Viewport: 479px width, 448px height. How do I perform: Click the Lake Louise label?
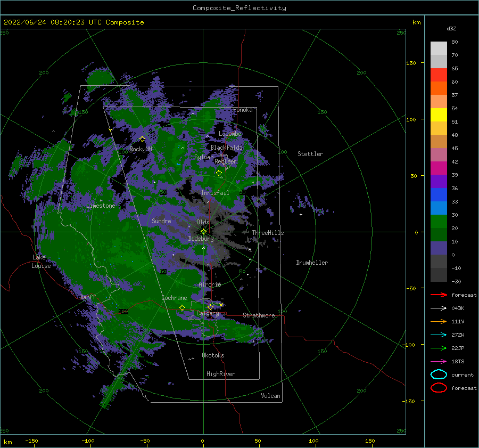(x=41, y=262)
